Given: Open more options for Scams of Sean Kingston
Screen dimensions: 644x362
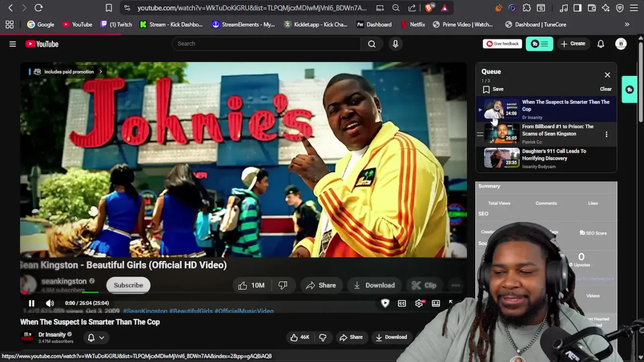Looking at the screenshot, I should click(x=606, y=134).
